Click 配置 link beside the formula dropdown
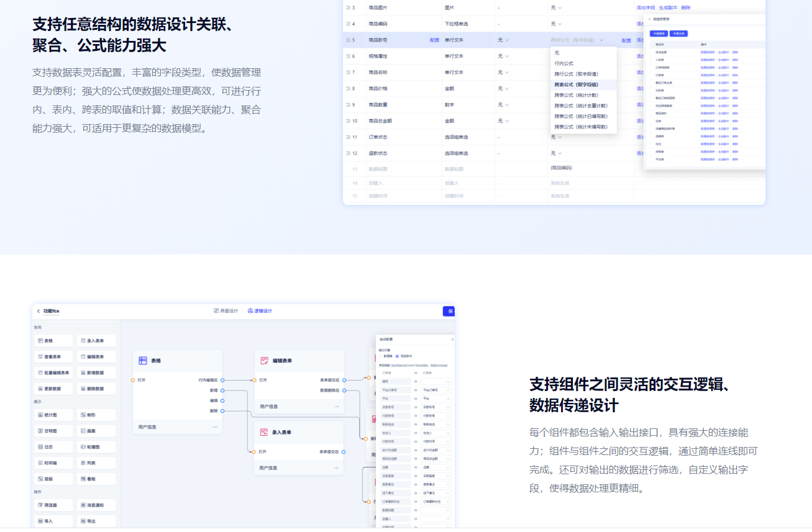Viewport: 812px width, 532px height. 626,40
